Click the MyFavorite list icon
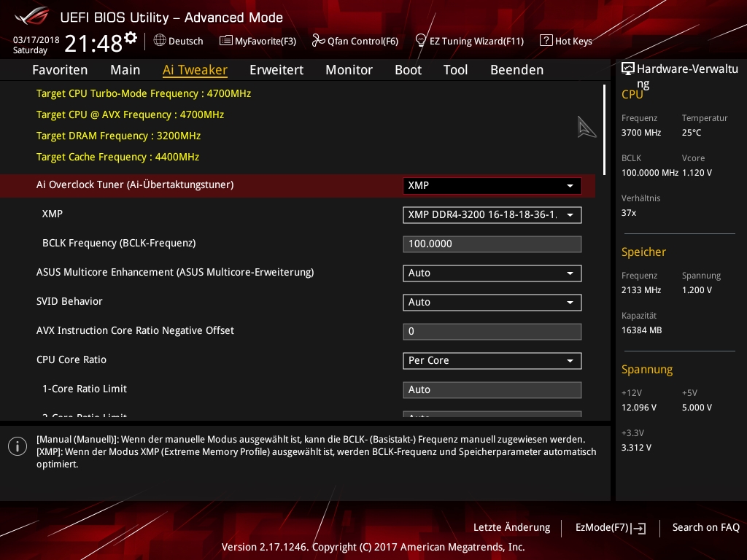The width and height of the screenshot is (747, 560). pyautogui.click(x=225, y=41)
